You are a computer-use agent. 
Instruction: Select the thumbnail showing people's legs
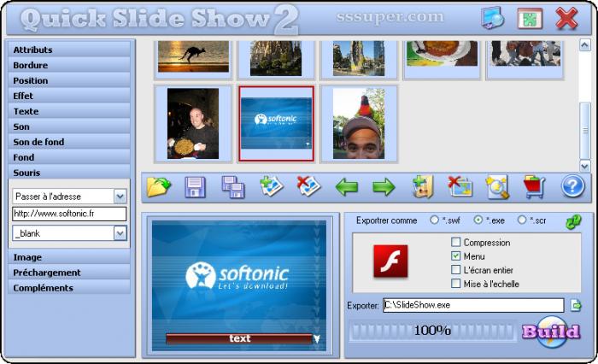coord(525,54)
